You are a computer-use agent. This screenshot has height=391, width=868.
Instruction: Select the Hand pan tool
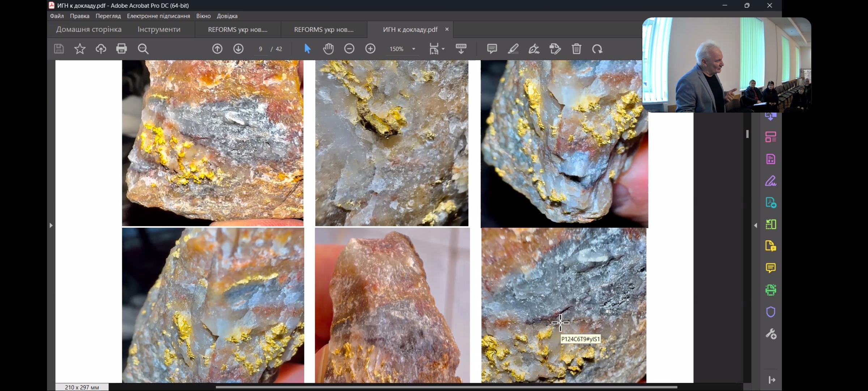328,49
